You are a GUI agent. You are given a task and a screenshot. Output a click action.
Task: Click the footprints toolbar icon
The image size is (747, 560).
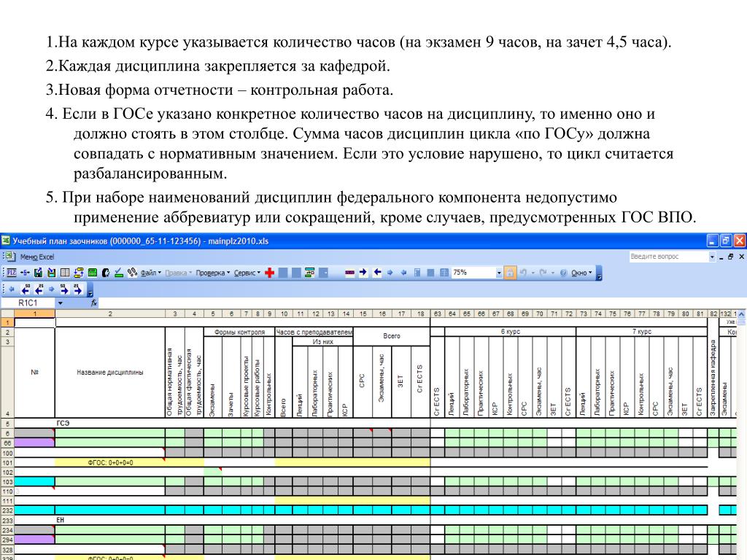(x=133, y=273)
